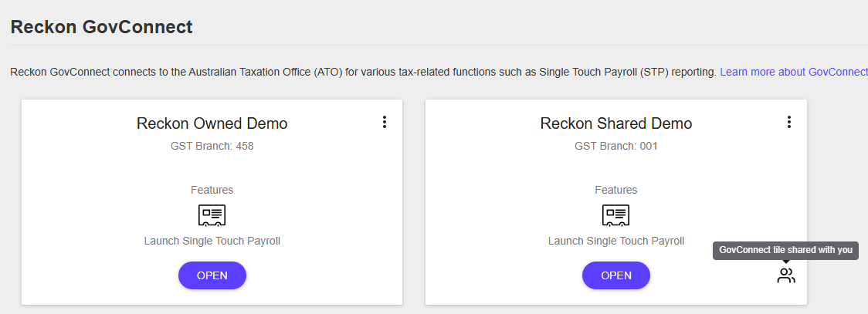
Task: Click the GovConnect tile shared with you tooltip
Action: pyautogui.click(x=785, y=250)
